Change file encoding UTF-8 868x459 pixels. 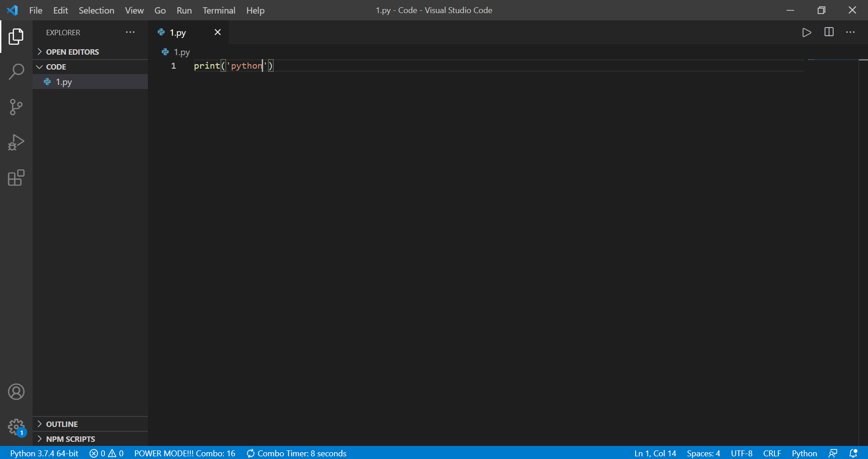(741, 453)
